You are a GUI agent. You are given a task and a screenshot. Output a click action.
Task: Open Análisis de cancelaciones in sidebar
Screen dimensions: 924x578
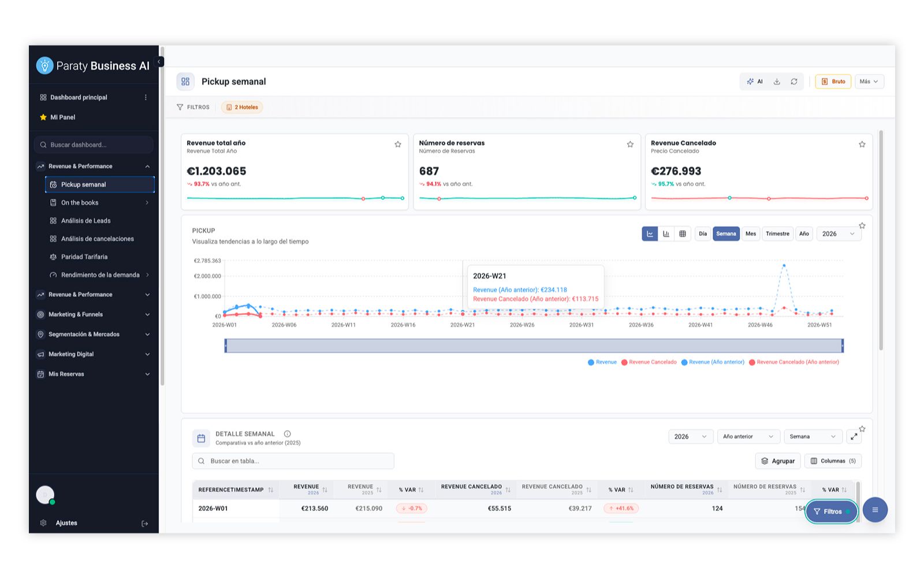pyautogui.click(x=97, y=239)
